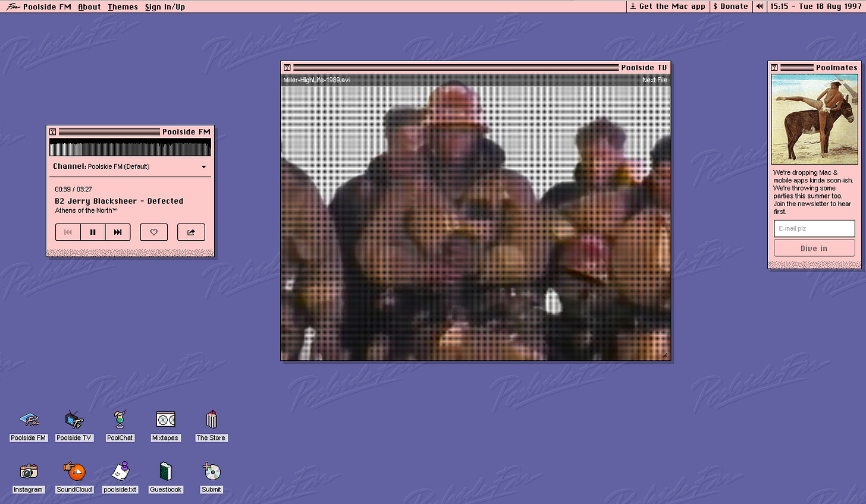Viewport: 866px width, 504px height.
Task: Click Next File in Poolside TV
Action: pyautogui.click(x=654, y=80)
